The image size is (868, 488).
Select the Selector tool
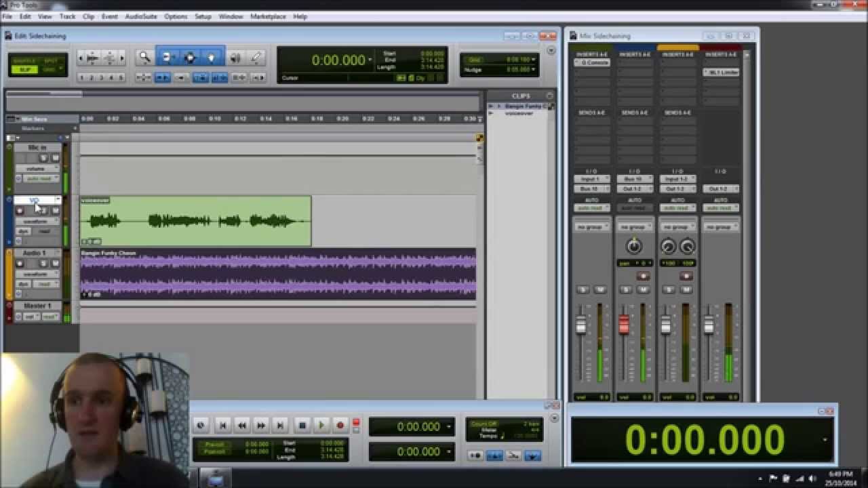190,58
